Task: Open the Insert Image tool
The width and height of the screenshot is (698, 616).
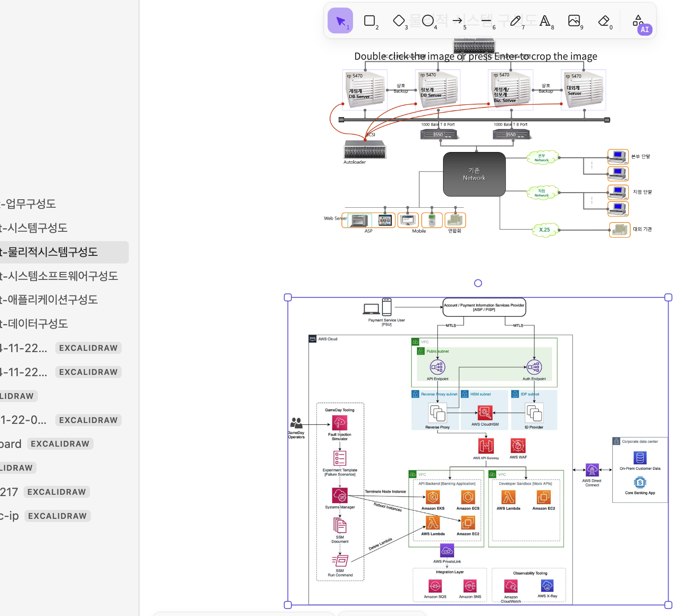Action: tap(574, 21)
